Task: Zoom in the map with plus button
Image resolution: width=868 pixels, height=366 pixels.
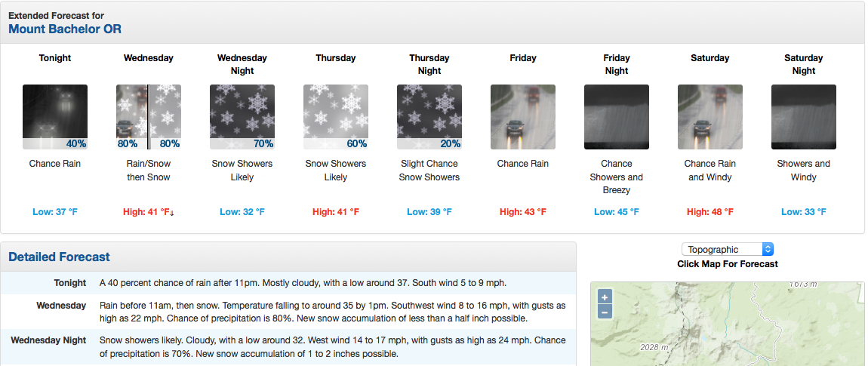Action: pyautogui.click(x=605, y=297)
